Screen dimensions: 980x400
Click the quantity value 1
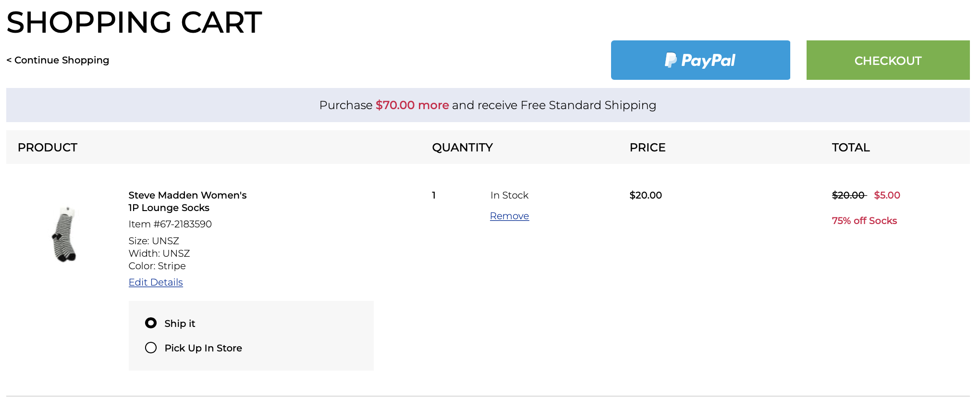(434, 195)
